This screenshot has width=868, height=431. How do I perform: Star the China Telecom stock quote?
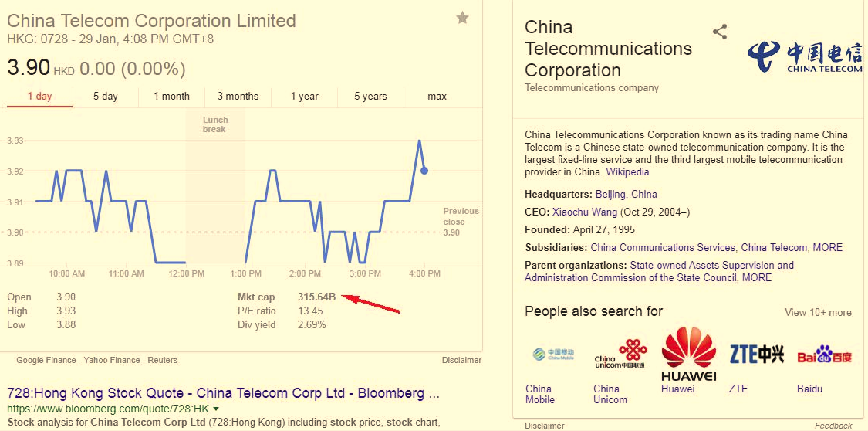tap(462, 18)
